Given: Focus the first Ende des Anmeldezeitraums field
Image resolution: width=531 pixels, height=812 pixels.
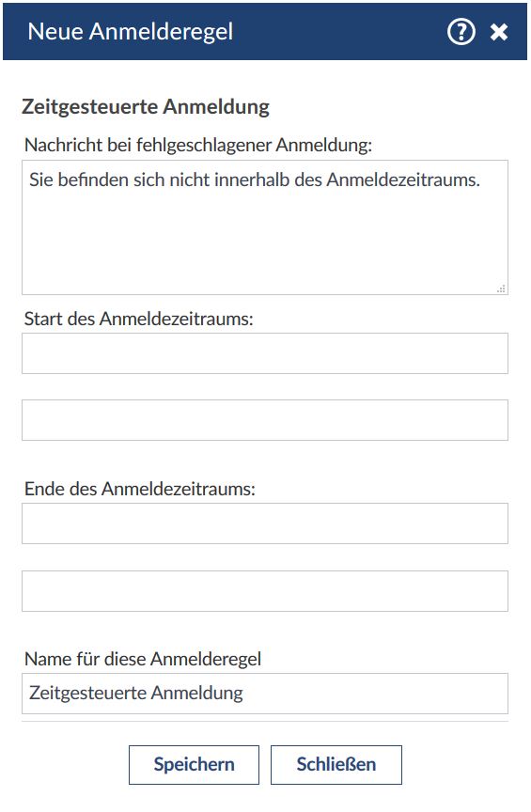Looking at the screenshot, I should 265,523.
